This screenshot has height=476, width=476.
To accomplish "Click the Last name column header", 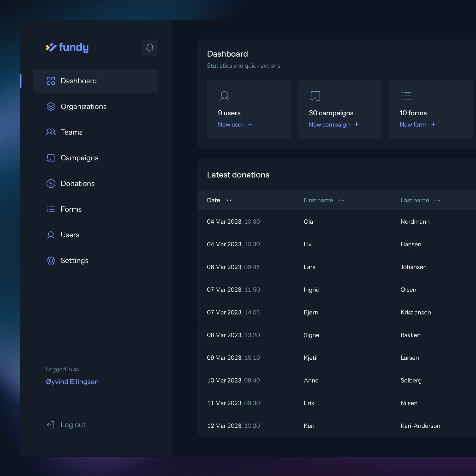I will tap(415, 200).
